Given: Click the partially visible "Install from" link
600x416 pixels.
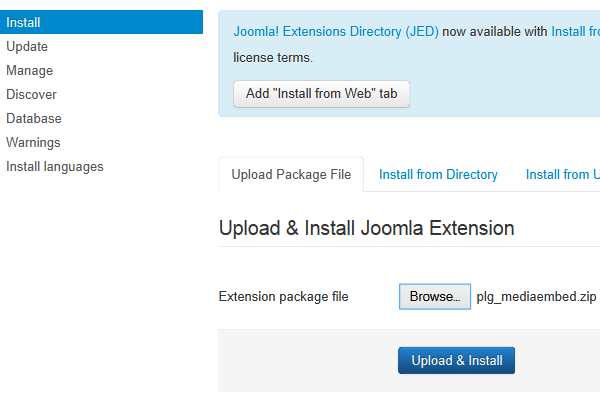Looking at the screenshot, I should tap(575, 32).
